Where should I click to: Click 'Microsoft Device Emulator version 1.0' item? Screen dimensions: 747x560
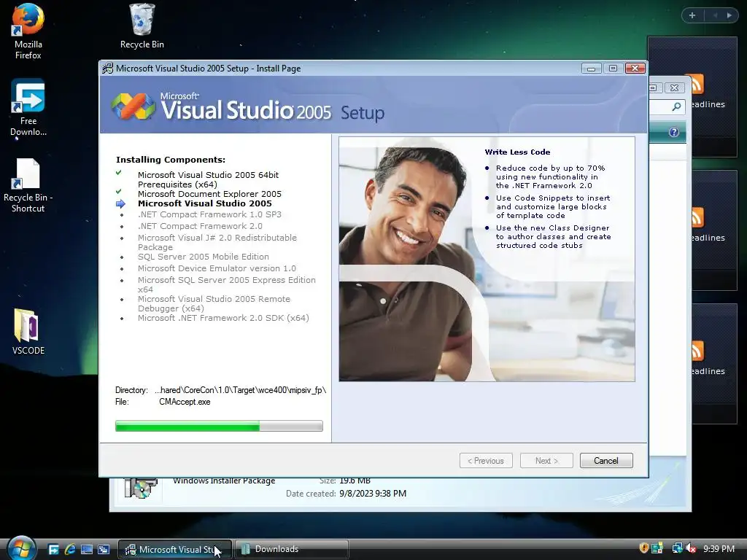tap(217, 268)
